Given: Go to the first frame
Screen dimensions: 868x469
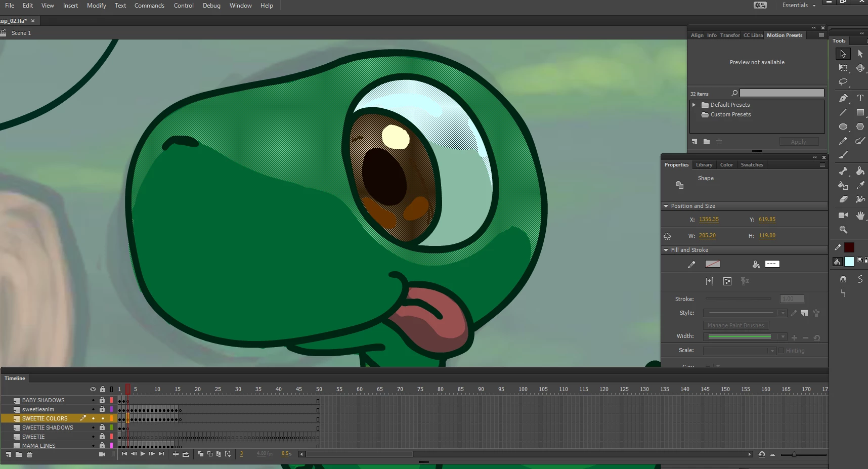Looking at the screenshot, I should [x=124, y=454].
